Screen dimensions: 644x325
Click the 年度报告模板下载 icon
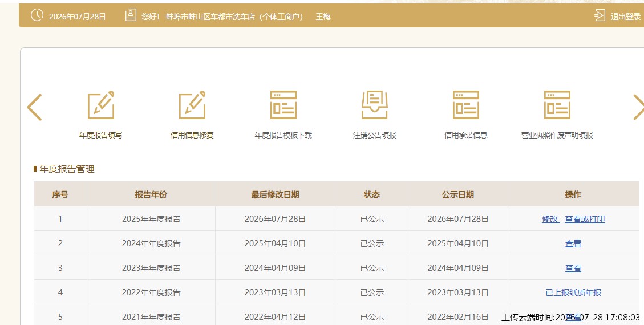[x=283, y=105]
